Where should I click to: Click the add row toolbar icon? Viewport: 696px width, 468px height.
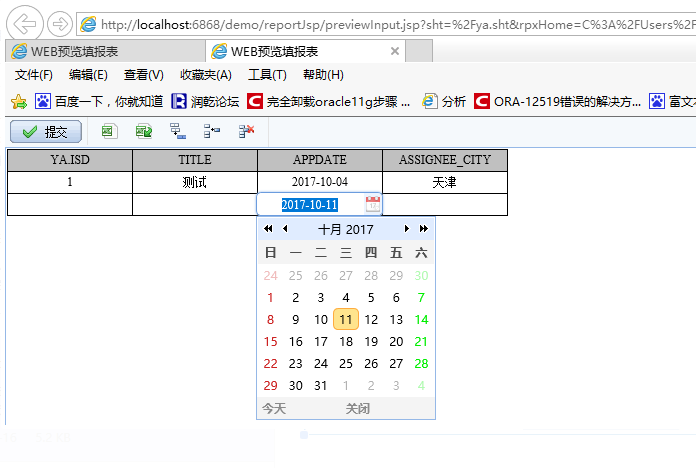(178, 131)
